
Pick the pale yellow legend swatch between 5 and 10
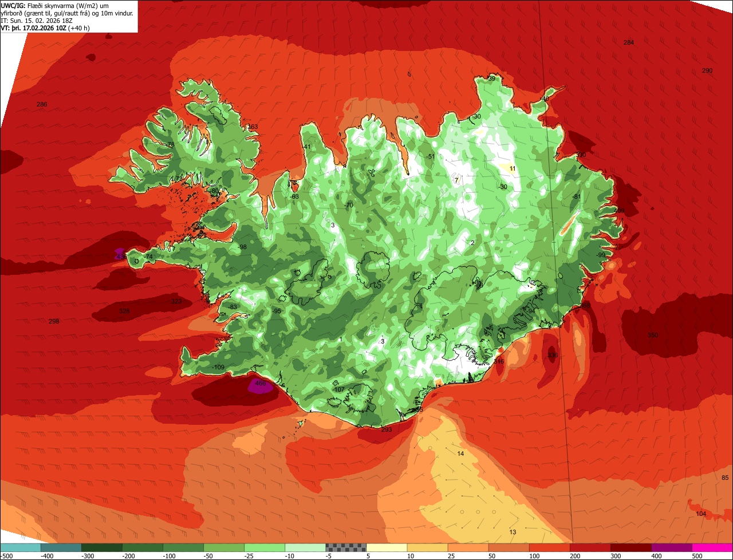click(386, 547)
